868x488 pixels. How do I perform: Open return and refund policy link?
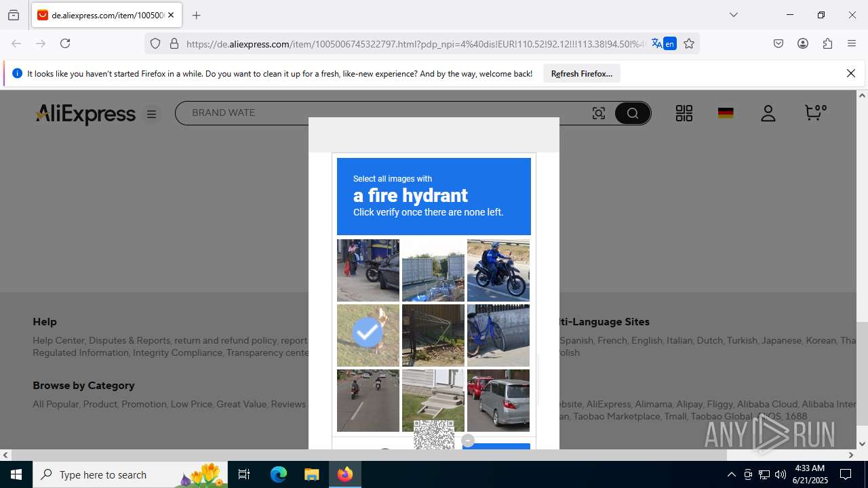click(226, 340)
